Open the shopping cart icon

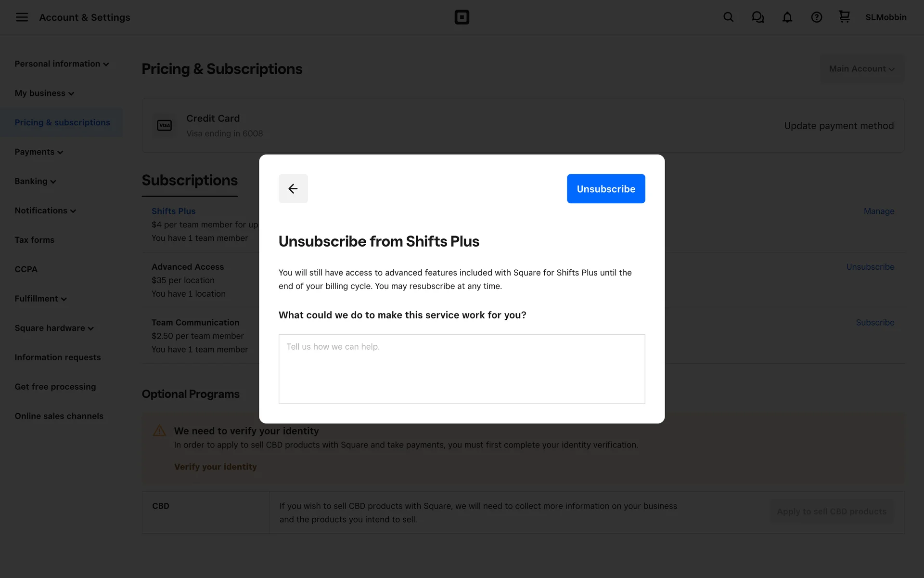[x=844, y=17]
